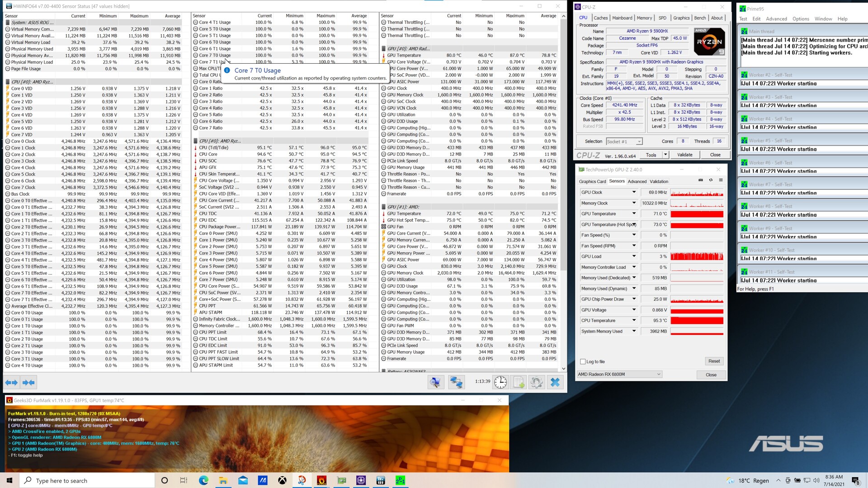Viewport: 868px width, 488px height.
Task: Switch to CPU-Z Mainboard tab
Action: 622,18
